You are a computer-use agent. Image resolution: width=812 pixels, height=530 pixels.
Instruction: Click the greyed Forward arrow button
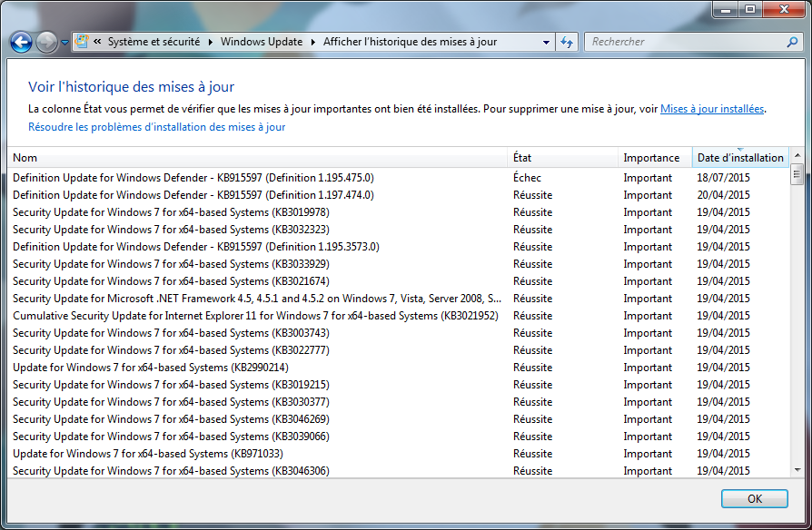pos(46,42)
